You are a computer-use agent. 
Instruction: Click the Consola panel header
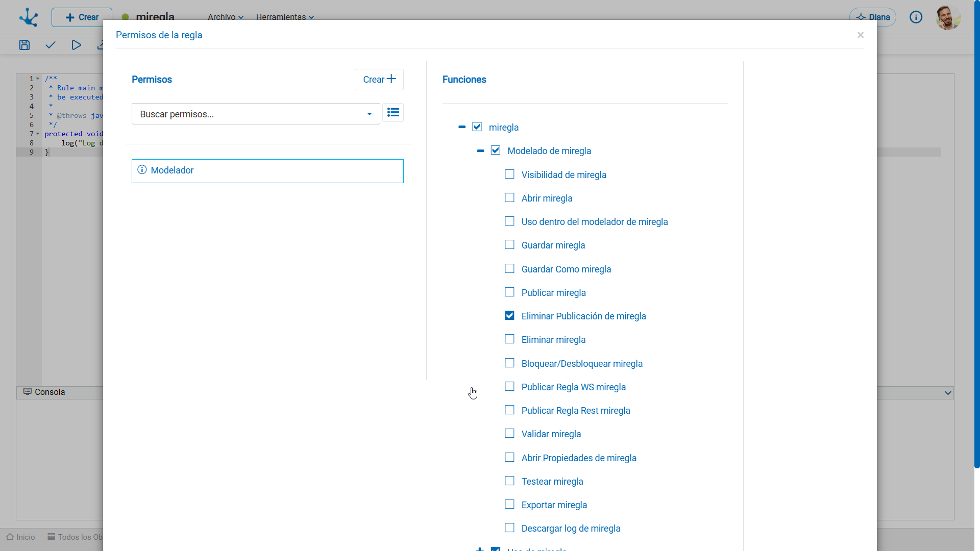(60, 392)
